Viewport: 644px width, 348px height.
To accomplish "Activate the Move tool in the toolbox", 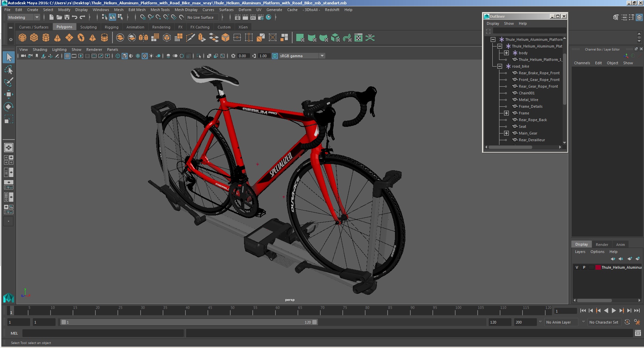I will tap(9, 94).
